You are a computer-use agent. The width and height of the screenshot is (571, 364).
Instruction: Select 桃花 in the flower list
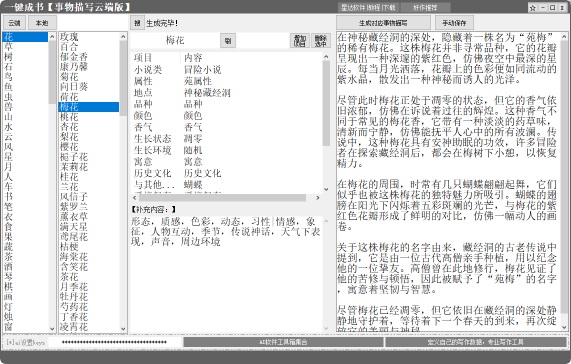point(89,117)
